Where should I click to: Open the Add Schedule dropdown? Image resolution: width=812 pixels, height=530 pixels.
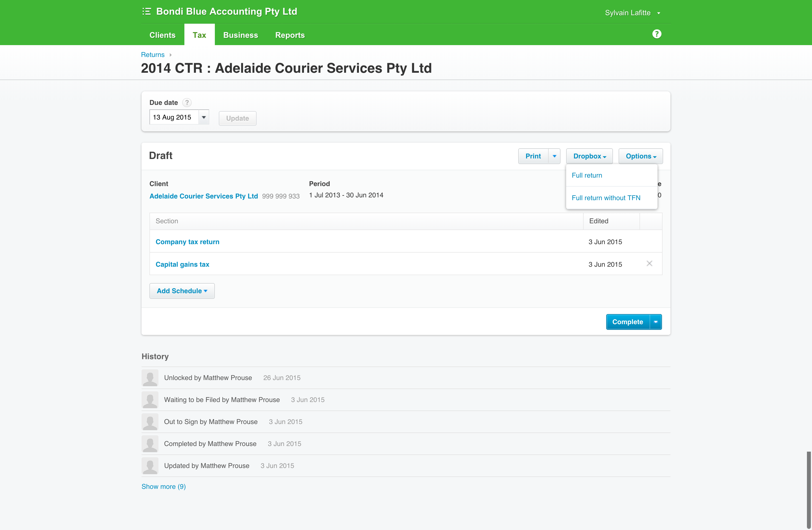[182, 291]
